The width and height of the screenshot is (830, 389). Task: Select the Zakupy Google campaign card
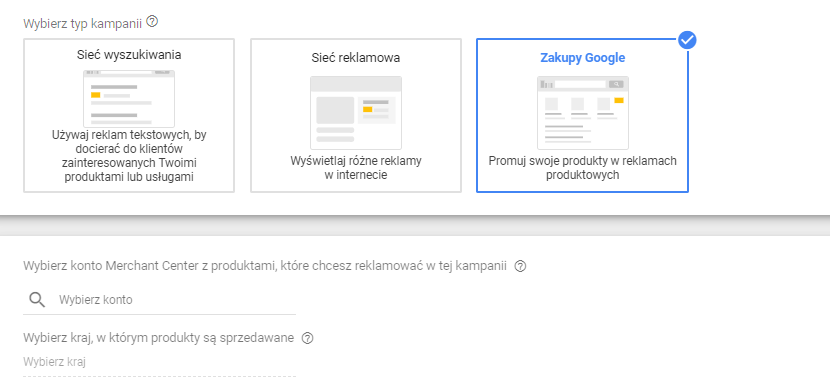pos(582,115)
